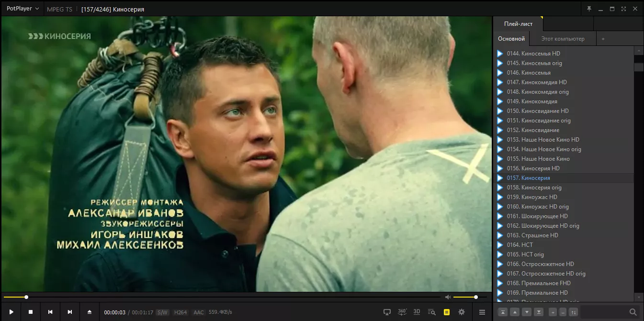Screen dimensions: 644x321
Task: Select playlist item 0150. Киносвидание HD
Action: 564,111
